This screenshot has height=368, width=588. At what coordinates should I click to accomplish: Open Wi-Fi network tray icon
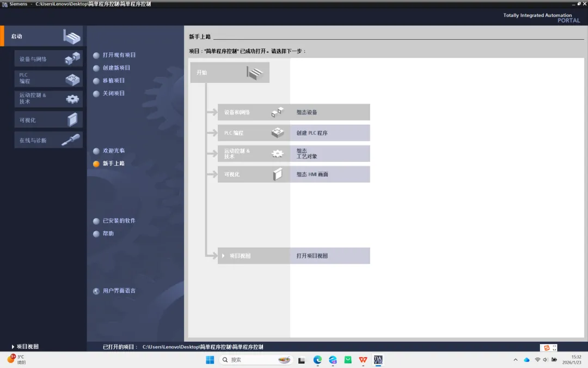(x=537, y=360)
